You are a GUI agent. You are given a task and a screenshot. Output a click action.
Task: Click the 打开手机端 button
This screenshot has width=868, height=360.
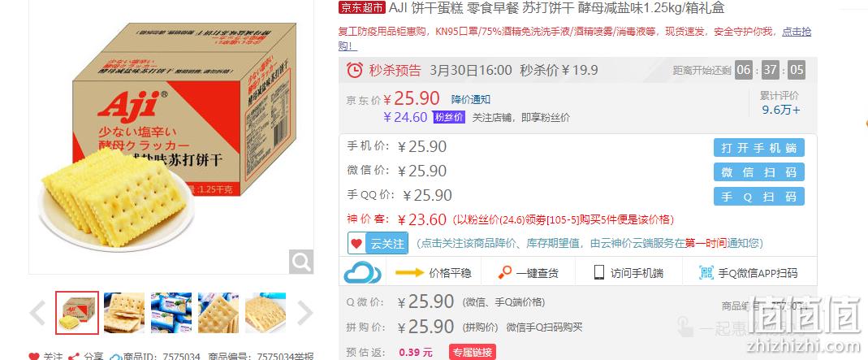pyautogui.click(x=758, y=148)
